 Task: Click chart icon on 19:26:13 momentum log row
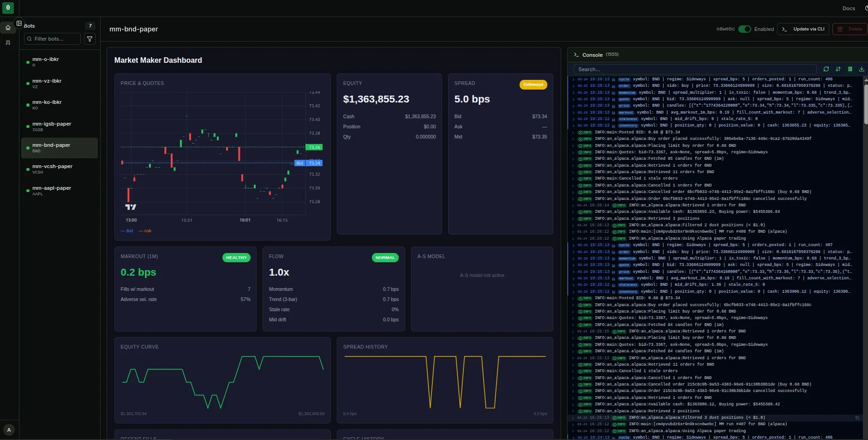[x=614, y=92]
